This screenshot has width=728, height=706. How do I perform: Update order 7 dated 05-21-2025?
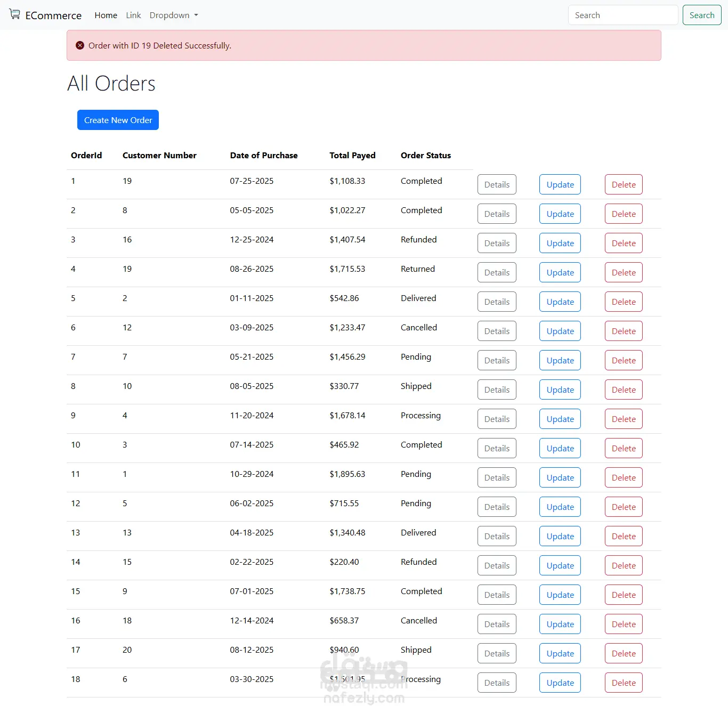pyautogui.click(x=560, y=360)
